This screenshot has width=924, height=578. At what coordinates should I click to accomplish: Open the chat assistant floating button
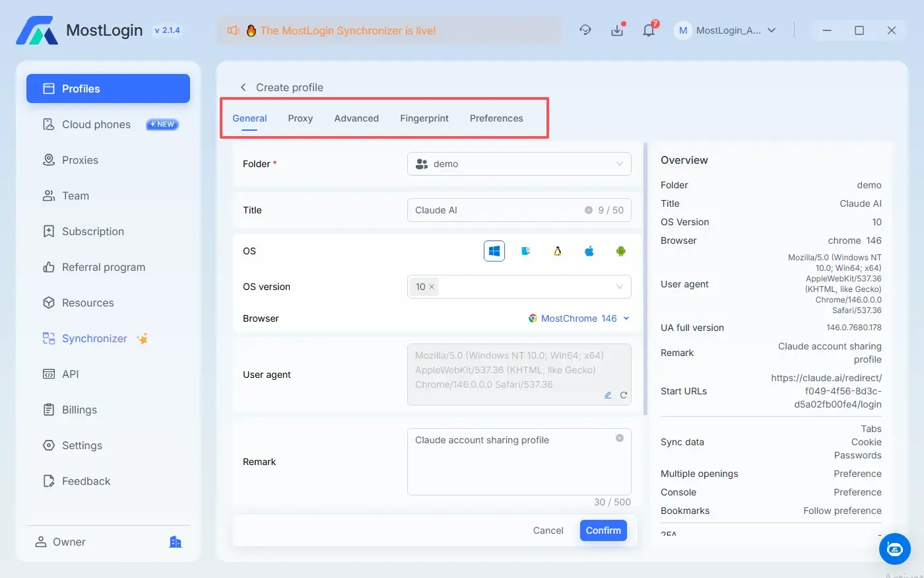coord(895,549)
